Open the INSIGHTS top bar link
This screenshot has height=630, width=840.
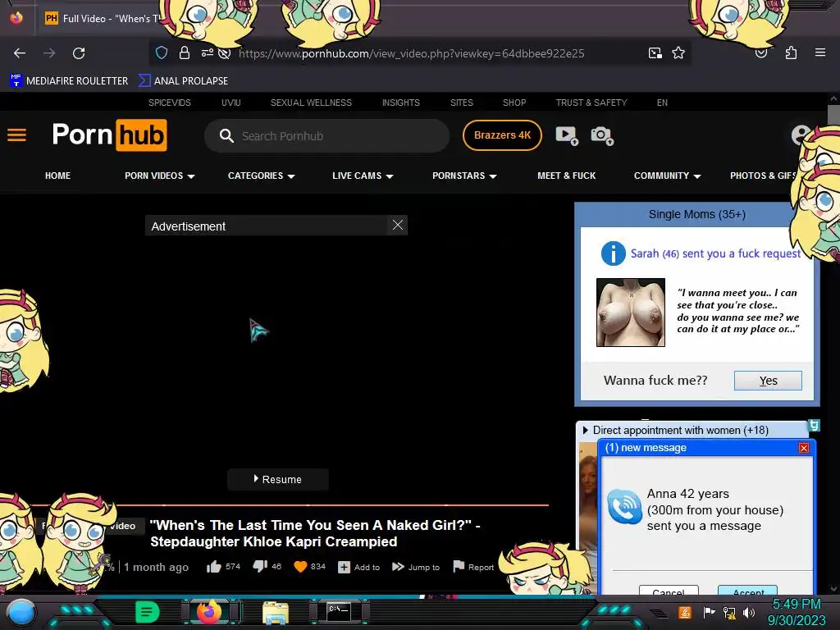pos(400,103)
